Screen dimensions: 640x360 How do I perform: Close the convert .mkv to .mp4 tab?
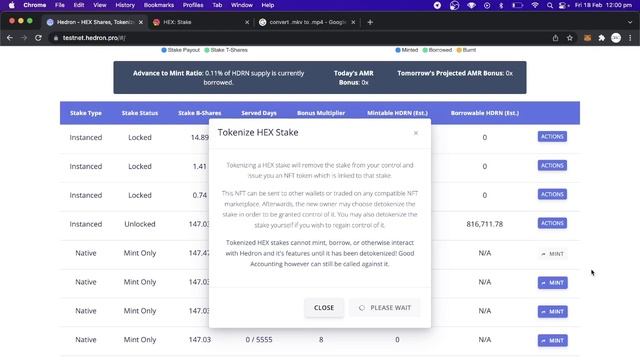click(353, 22)
